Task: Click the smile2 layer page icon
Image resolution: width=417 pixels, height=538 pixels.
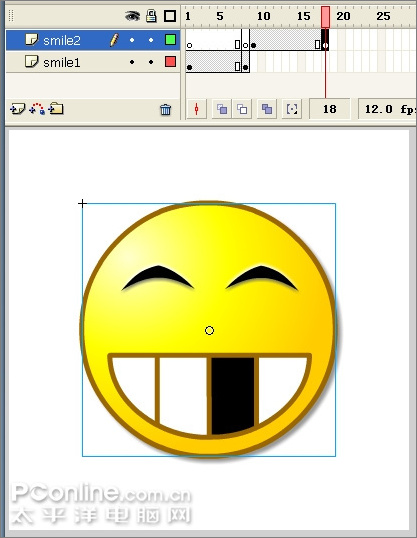Action: [x=32, y=39]
